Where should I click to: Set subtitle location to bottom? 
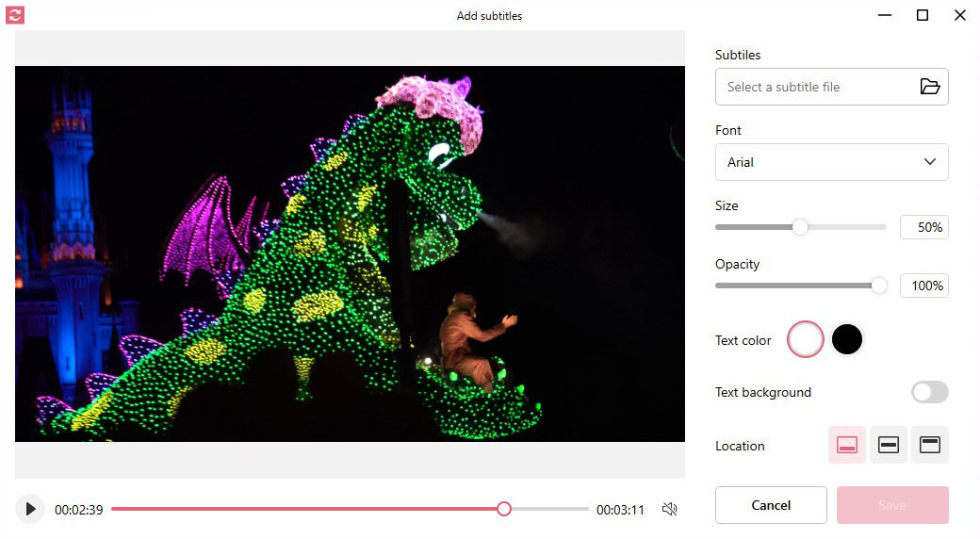[x=847, y=445]
